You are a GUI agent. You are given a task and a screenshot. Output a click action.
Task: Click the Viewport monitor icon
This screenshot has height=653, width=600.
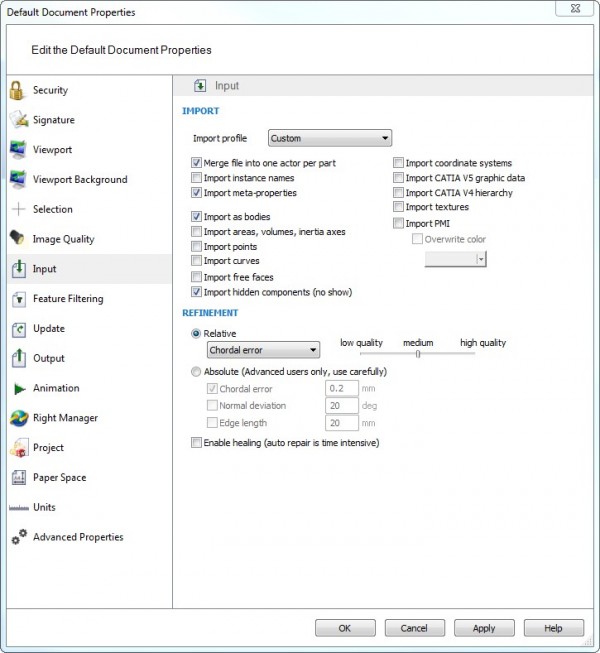coord(18,150)
